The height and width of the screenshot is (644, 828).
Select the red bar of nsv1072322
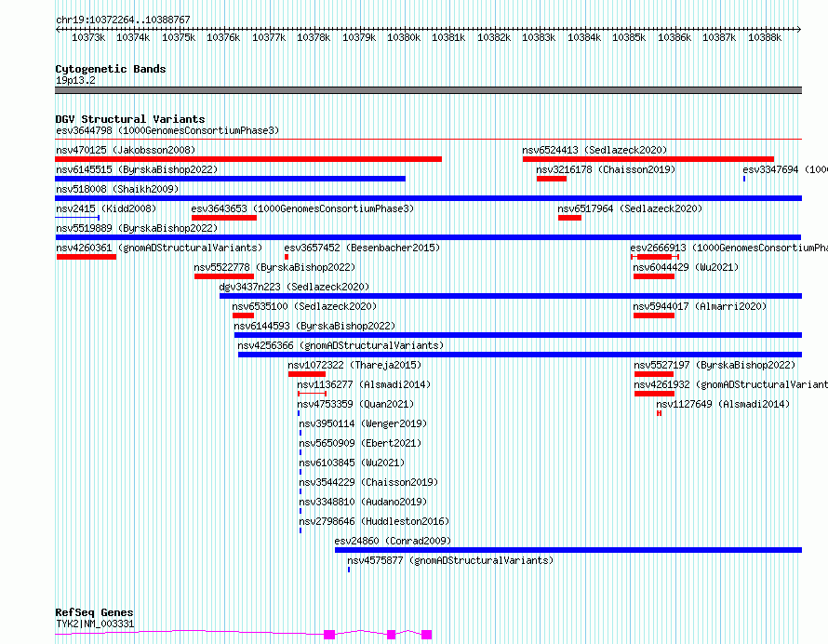(307, 374)
